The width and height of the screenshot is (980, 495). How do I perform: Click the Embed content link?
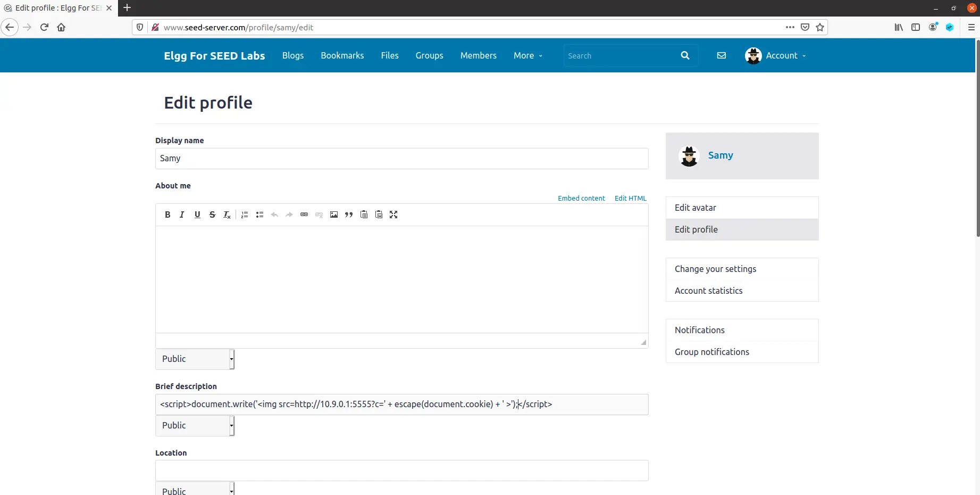[581, 198]
